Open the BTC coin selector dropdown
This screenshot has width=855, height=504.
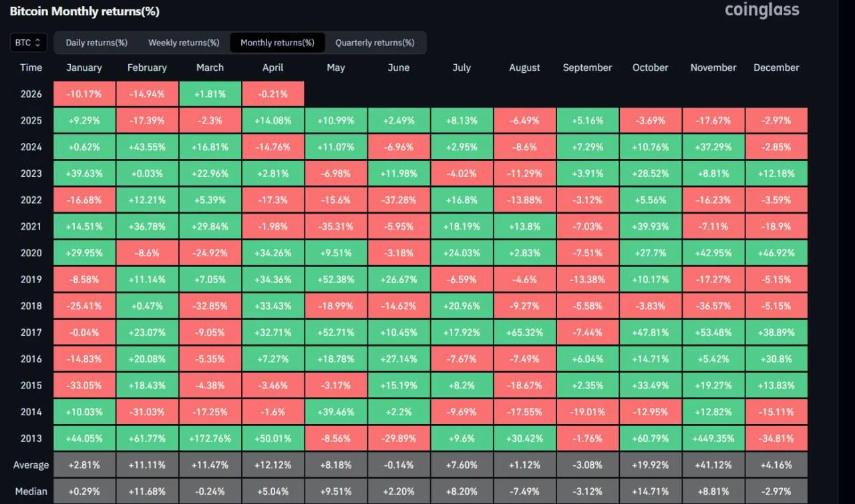[x=28, y=43]
